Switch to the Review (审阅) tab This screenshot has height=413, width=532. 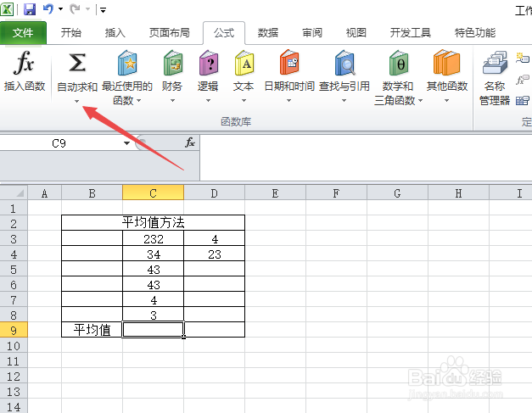click(312, 33)
